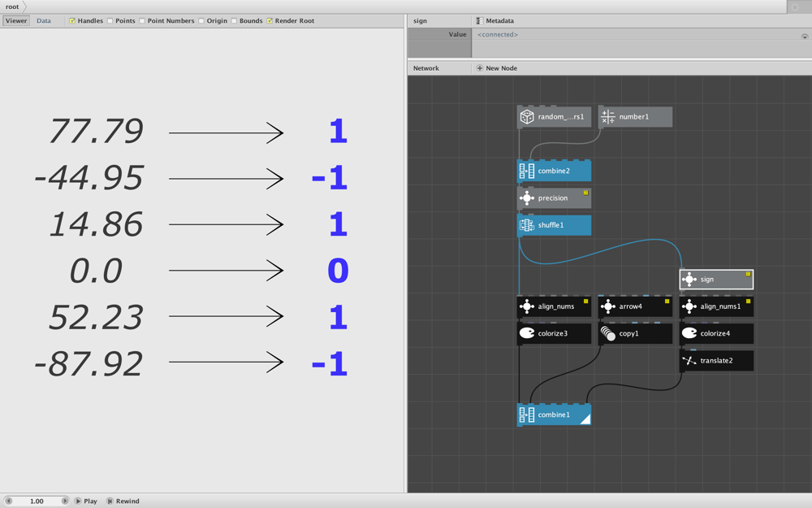Disable the Render Root checkbox

click(270, 21)
